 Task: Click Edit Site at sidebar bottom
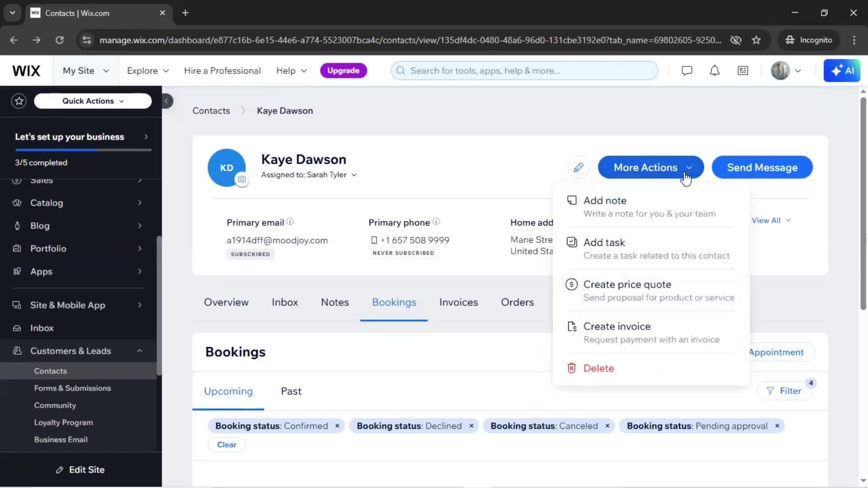(80, 470)
